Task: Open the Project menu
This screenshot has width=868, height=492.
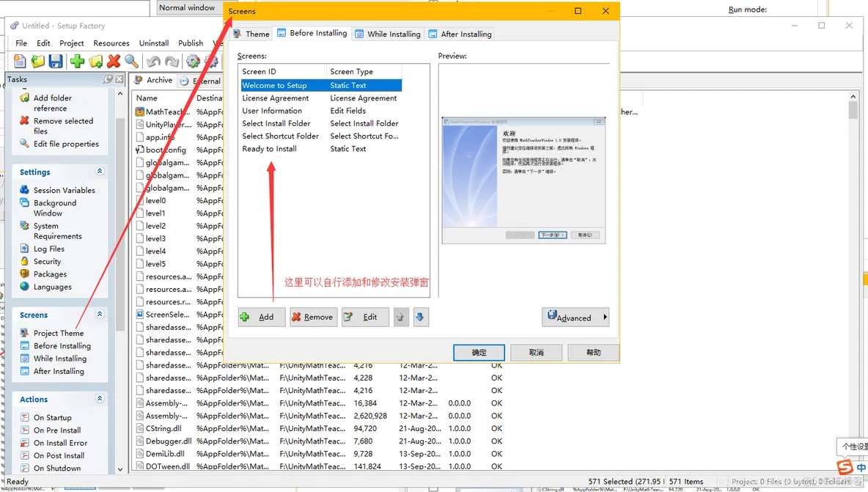Action: (71, 43)
